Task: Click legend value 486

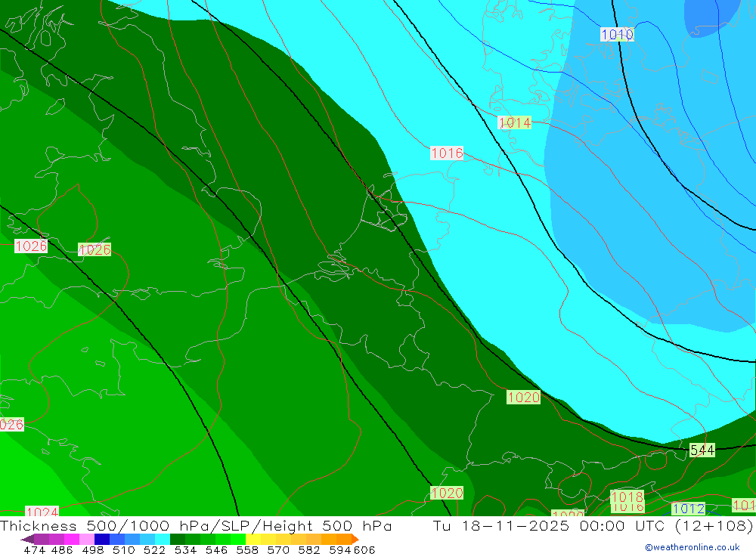Action: (62, 549)
